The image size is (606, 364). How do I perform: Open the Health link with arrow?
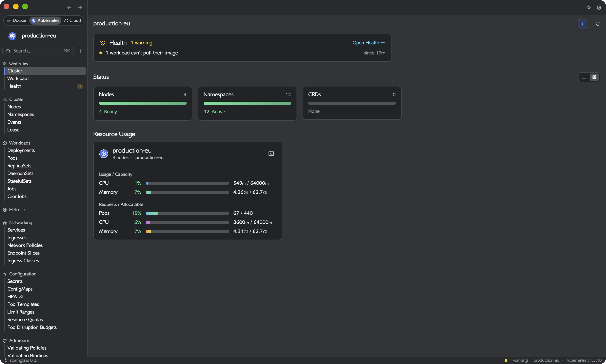tap(369, 43)
